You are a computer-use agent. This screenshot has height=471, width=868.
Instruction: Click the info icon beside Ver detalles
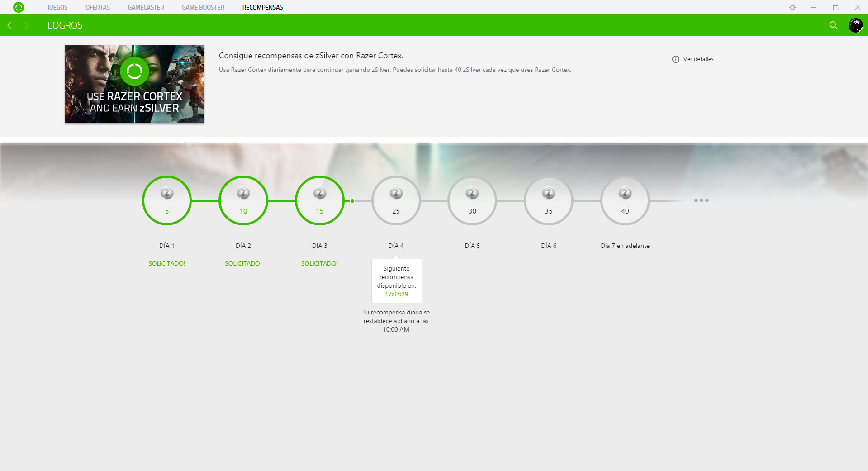coord(676,59)
